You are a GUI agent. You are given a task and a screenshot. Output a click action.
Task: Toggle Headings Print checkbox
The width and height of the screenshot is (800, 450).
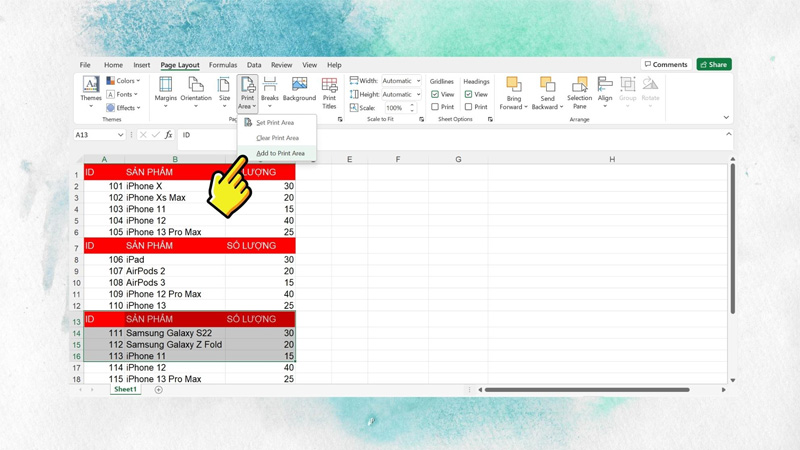[x=468, y=107]
